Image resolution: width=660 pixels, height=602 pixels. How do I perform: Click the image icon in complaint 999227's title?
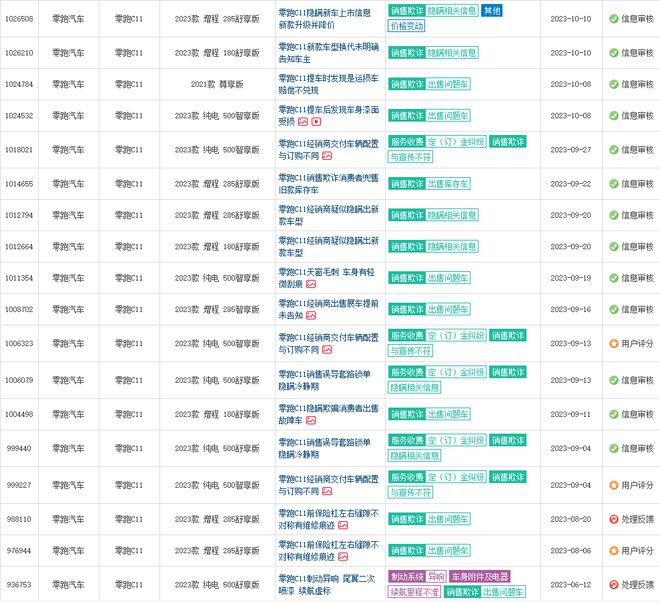click(327, 491)
